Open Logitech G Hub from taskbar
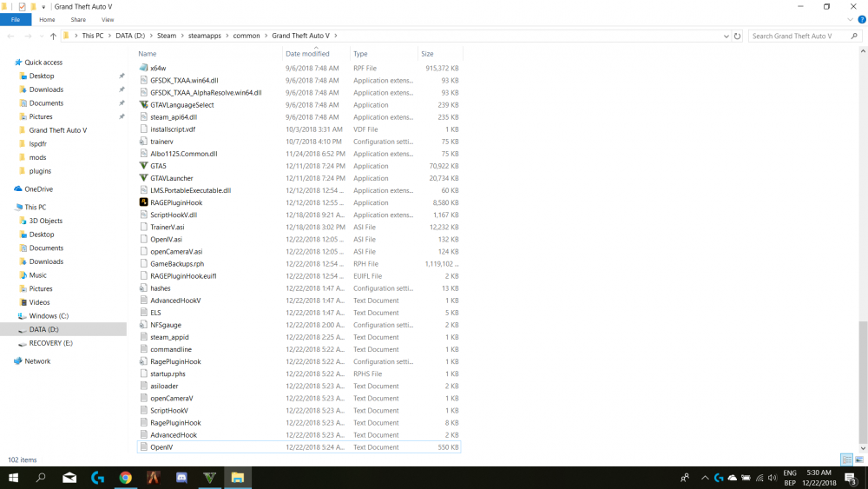The height and width of the screenshot is (489, 868). [97, 478]
